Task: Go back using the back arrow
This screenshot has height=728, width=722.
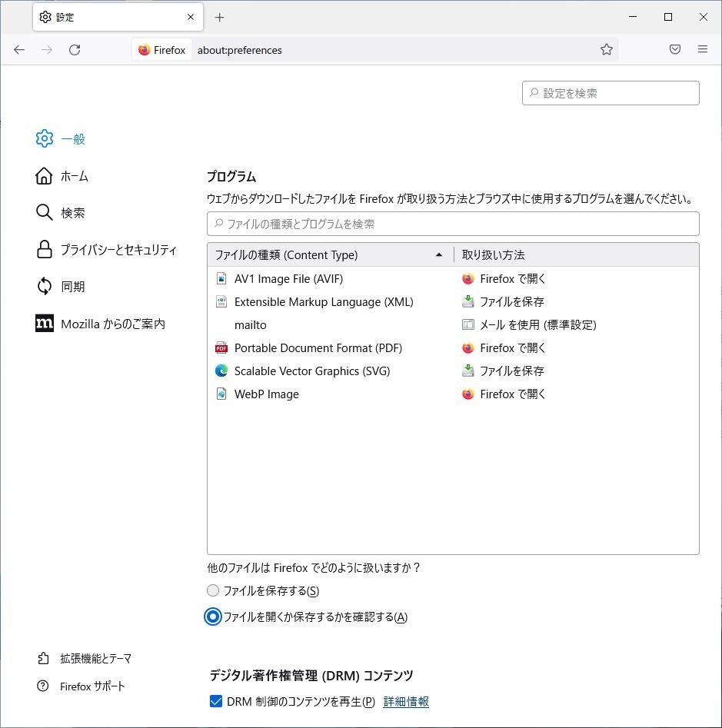Action: [19, 50]
